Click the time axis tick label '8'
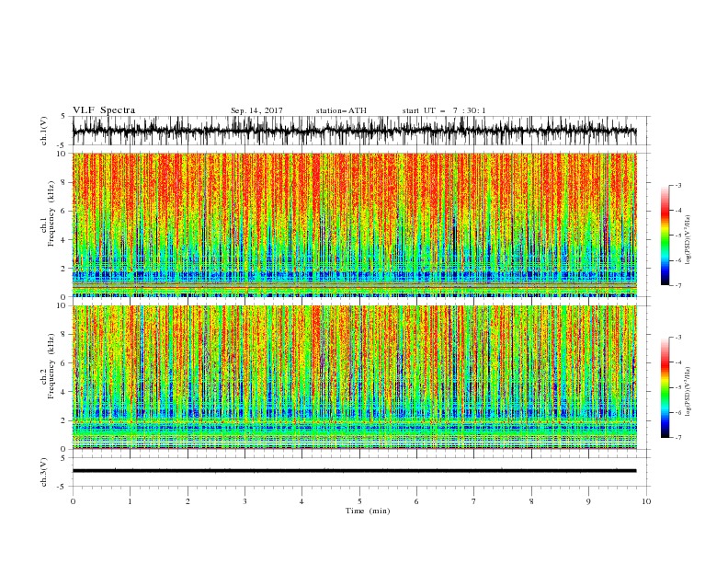 531,501
